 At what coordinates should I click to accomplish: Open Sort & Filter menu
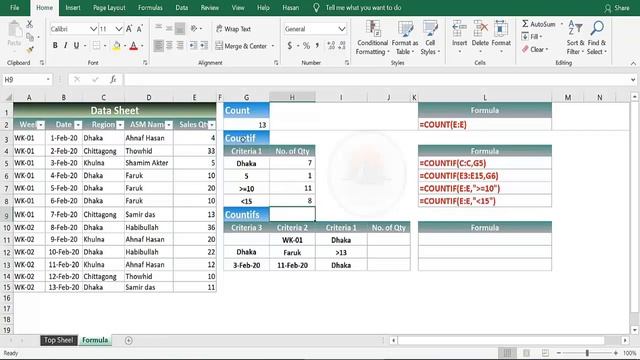click(x=575, y=38)
